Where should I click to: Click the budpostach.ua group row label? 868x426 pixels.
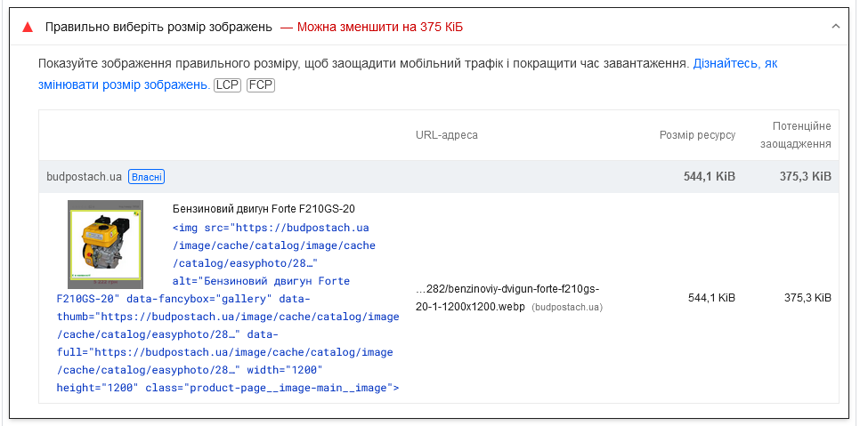click(85, 177)
